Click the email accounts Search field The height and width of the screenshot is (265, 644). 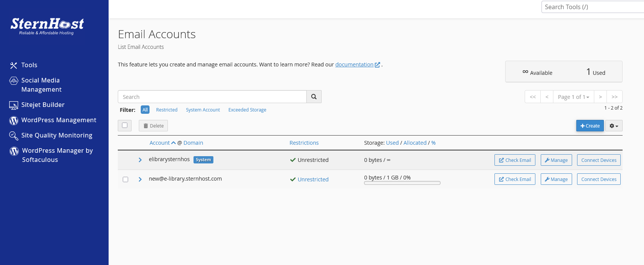[x=212, y=97]
